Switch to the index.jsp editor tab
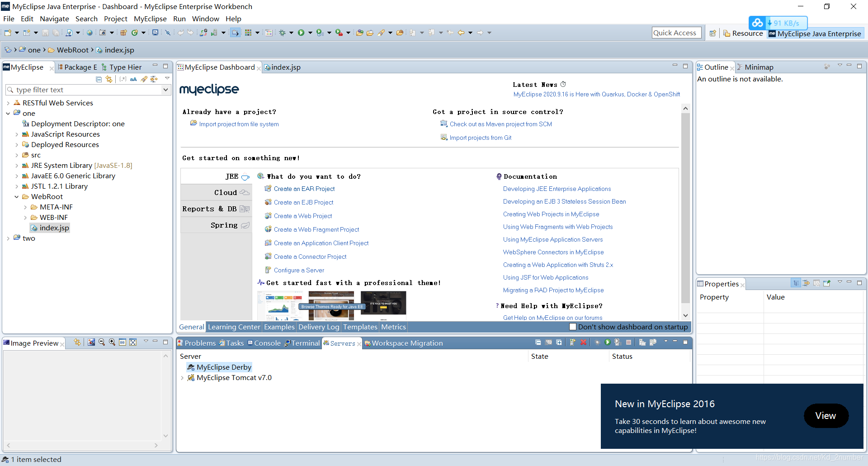This screenshot has width=868, height=466. click(x=283, y=67)
